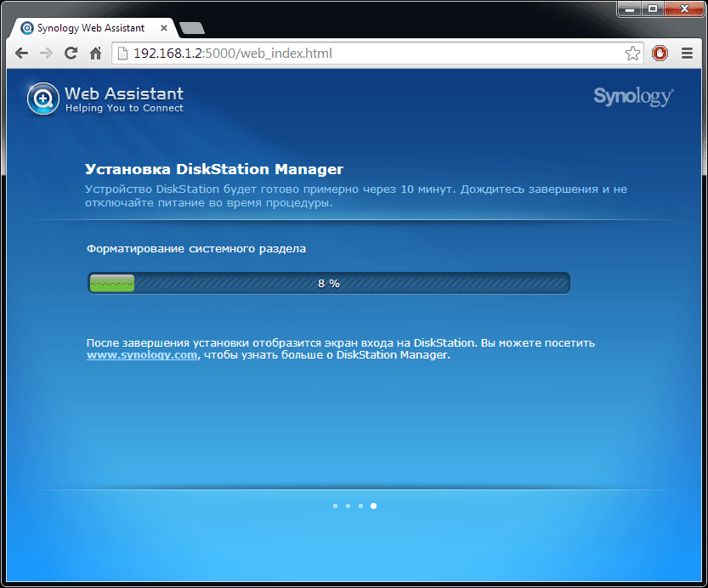Bookmark this page with the star icon
The height and width of the screenshot is (588, 708).
(x=632, y=54)
